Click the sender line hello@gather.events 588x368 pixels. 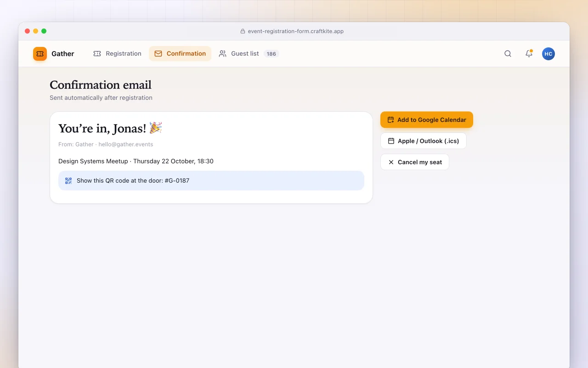pos(106,144)
